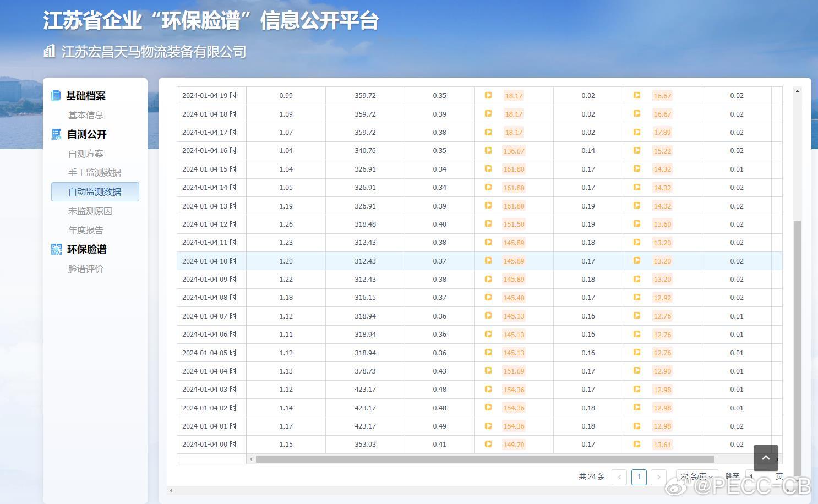818x504 pixels.
Task: Click orange icon before 17.89 in 17 时 row
Action: point(637,132)
